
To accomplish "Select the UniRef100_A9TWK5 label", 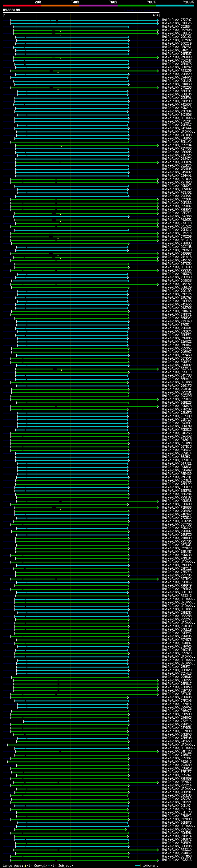I will (x=177, y=179).
